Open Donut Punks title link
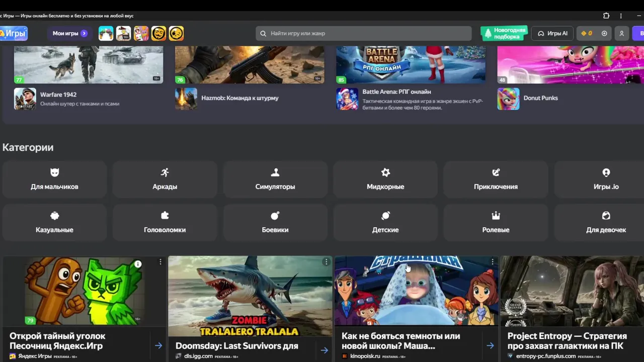Image resolution: width=644 pixels, height=362 pixels. pyautogui.click(x=540, y=98)
